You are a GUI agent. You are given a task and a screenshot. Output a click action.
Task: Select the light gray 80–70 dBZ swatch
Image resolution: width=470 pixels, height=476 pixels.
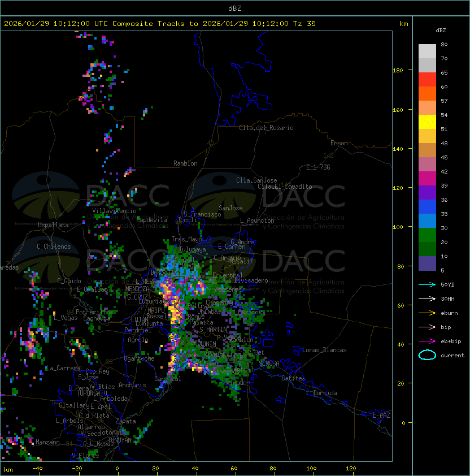[x=427, y=51]
